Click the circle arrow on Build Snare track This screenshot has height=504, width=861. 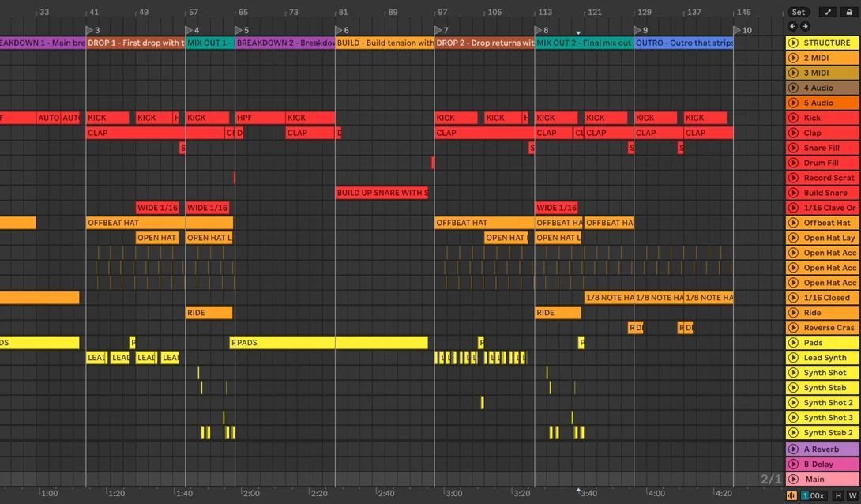click(x=793, y=193)
